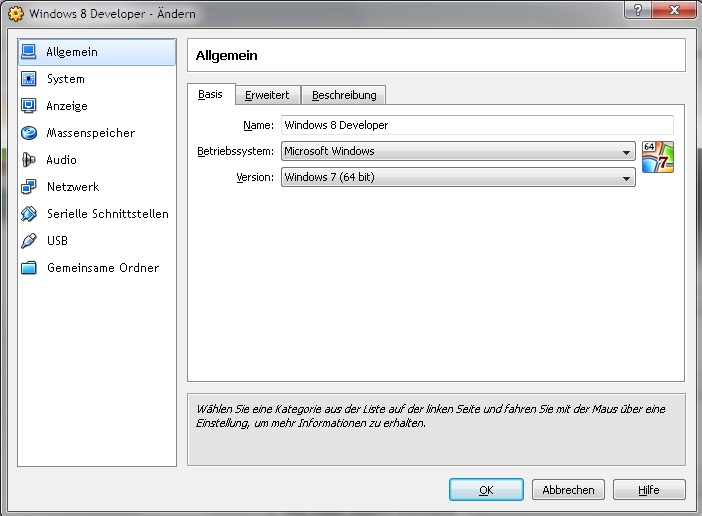Click the hint text "Wählen Sie eine Kategorie"
Image resolution: width=702 pixels, height=516 pixels.
pyautogui.click(x=259, y=409)
